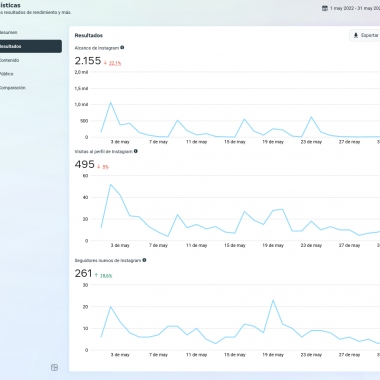
Task: Open the 1 may 2022 - 31 may date range picker
Action: (351, 8)
